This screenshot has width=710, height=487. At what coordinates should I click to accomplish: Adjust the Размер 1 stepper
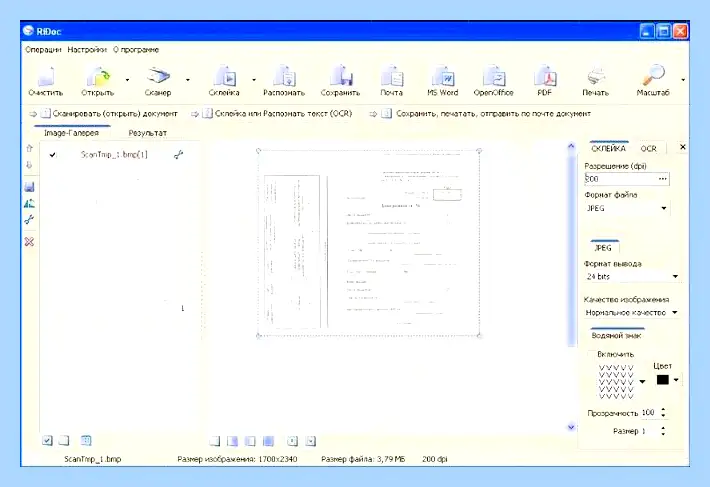[x=663, y=431]
